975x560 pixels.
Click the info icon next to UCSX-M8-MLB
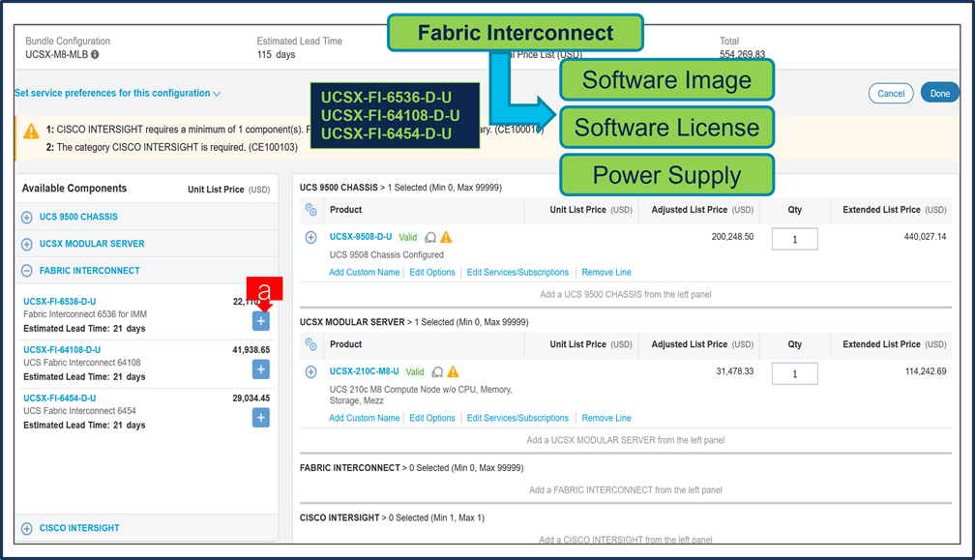pyautogui.click(x=95, y=55)
